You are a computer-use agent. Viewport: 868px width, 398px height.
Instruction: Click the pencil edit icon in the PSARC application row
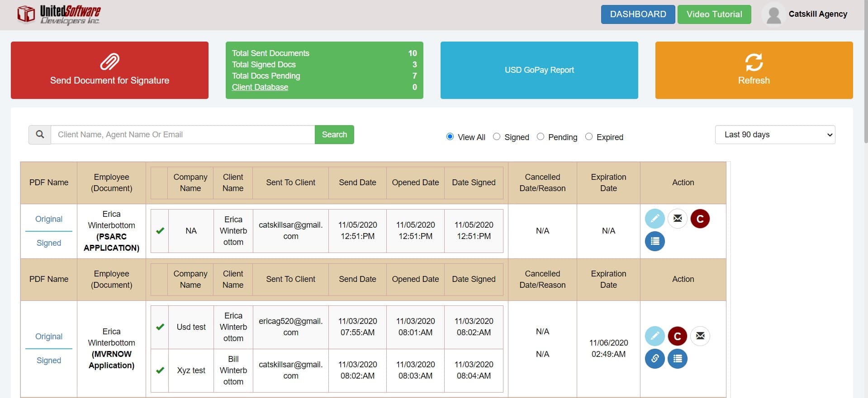[x=655, y=219]
